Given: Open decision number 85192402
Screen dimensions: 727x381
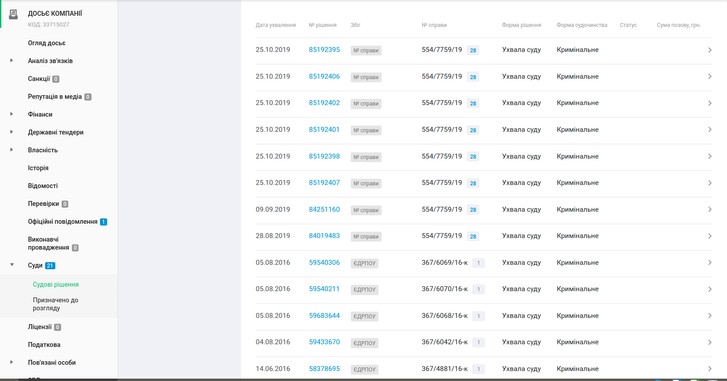Looking at the screenshot, I should (x=324, y=103).
